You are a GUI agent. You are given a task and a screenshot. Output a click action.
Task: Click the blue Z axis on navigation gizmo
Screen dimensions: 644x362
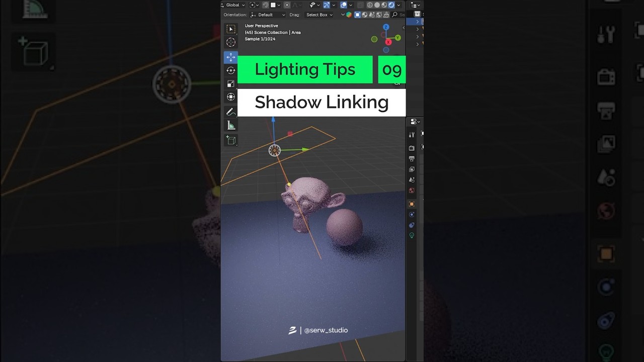pyautogui.click(x=386, y=27)
